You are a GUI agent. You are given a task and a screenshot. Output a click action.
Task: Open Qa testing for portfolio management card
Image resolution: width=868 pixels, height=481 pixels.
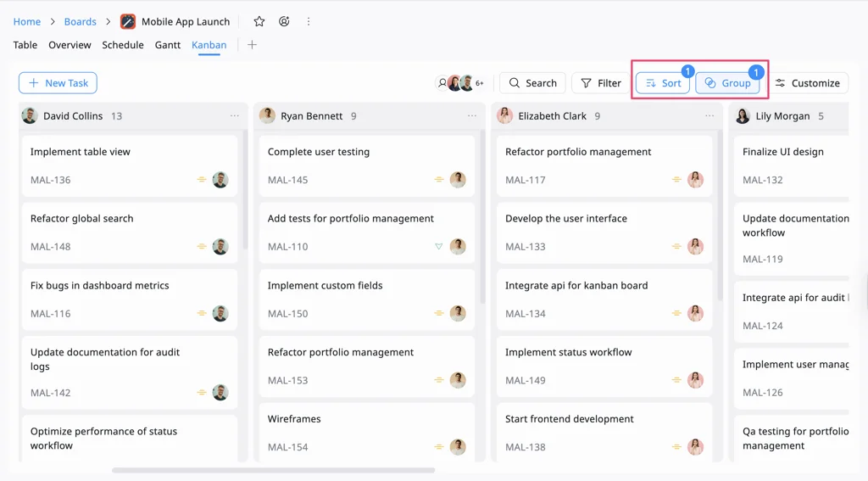792,439
